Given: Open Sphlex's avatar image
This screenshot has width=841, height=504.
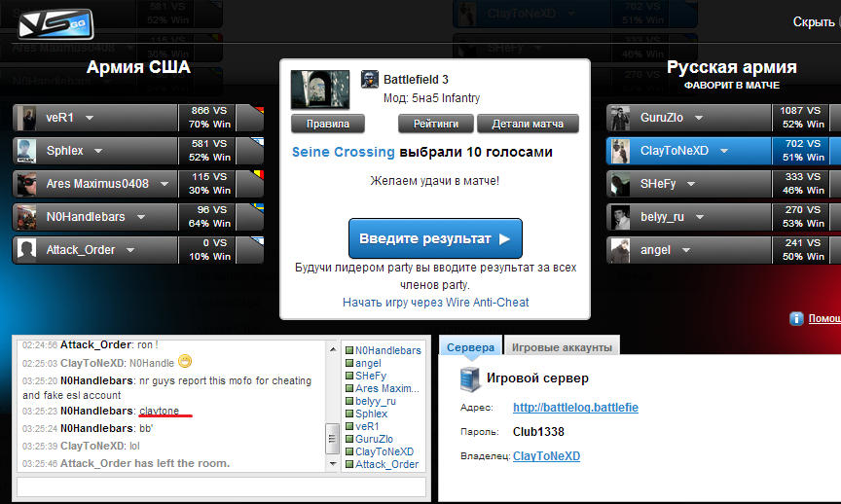Looking at the screenshot, I should click(x=26, y=151).
